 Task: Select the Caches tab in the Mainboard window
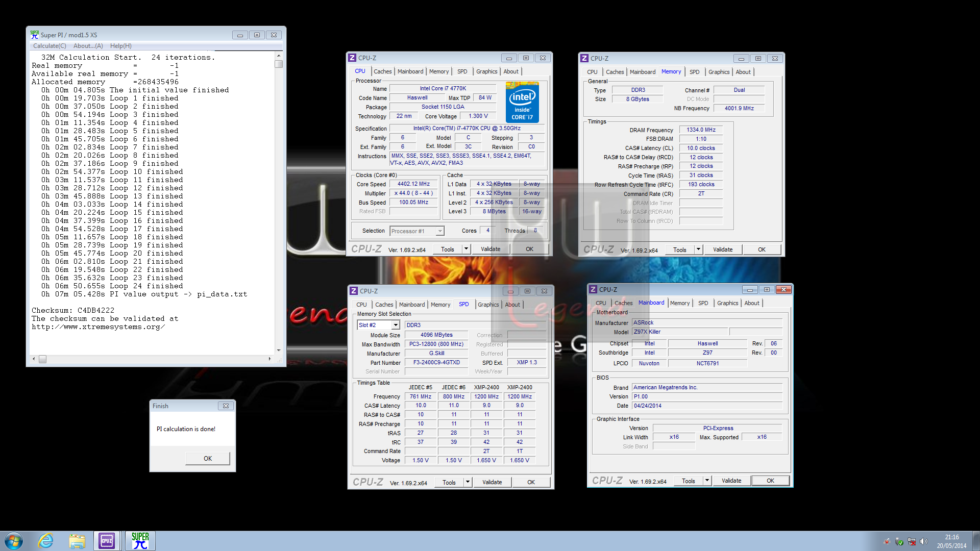(x=623, y=303)
